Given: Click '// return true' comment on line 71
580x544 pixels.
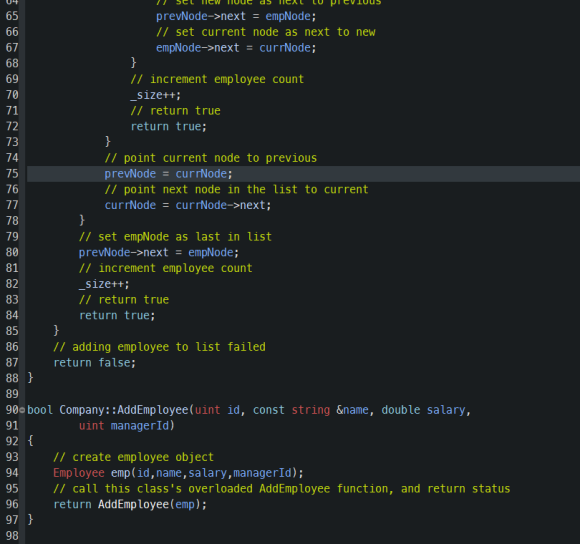Looking at the screenshot, I should (175, 111).
